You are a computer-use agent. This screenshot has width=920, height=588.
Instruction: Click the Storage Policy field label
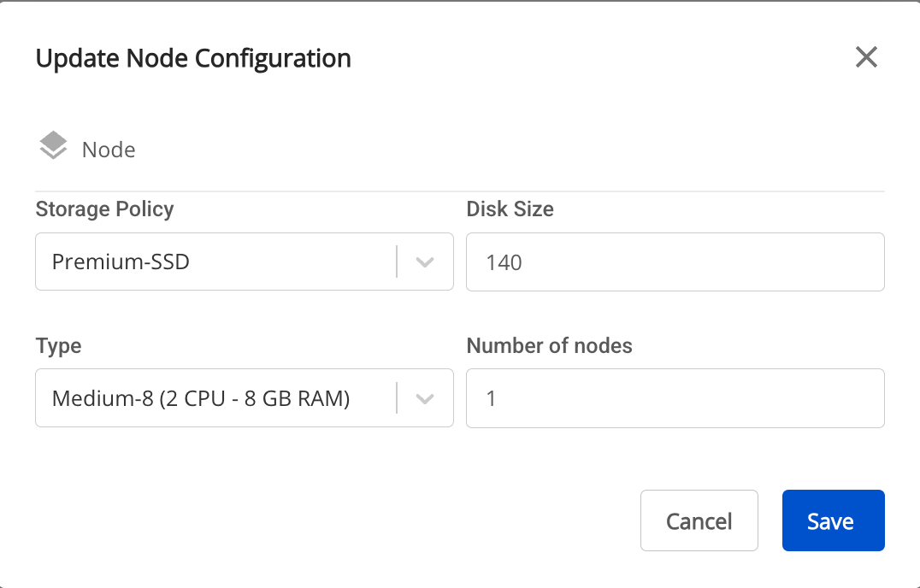pyautogui.click(x=104, y=209)
